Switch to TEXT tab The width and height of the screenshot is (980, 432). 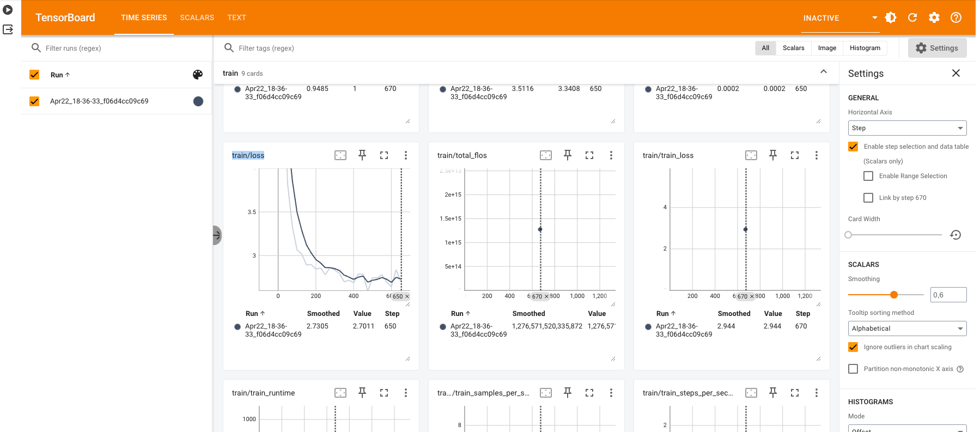pyautogui.click(x=237, y=17)
